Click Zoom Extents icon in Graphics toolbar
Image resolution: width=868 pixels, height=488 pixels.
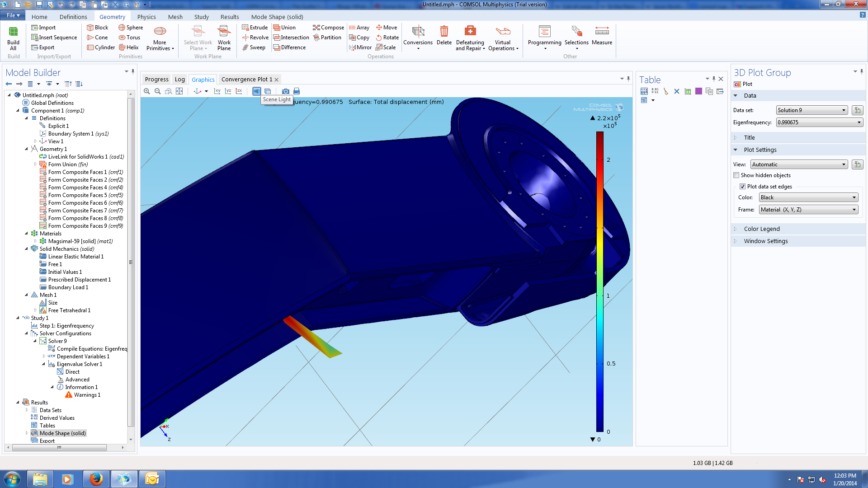(x=179, y=91)
